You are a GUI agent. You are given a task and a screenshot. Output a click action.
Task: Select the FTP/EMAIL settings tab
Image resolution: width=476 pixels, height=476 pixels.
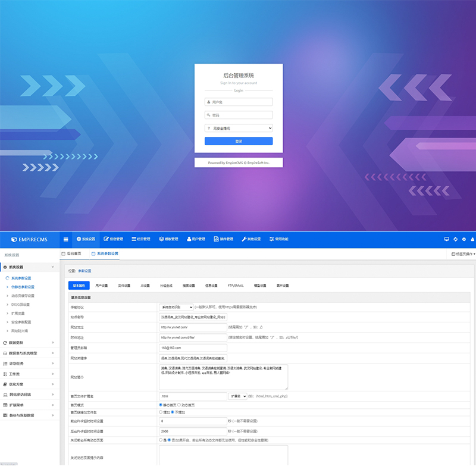[x=236, y=286]
